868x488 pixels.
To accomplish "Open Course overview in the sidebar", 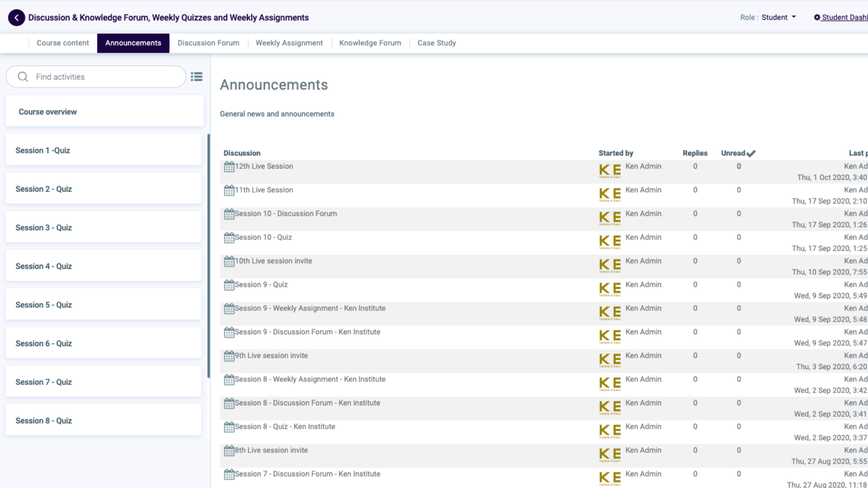I will tap(47, 112).
